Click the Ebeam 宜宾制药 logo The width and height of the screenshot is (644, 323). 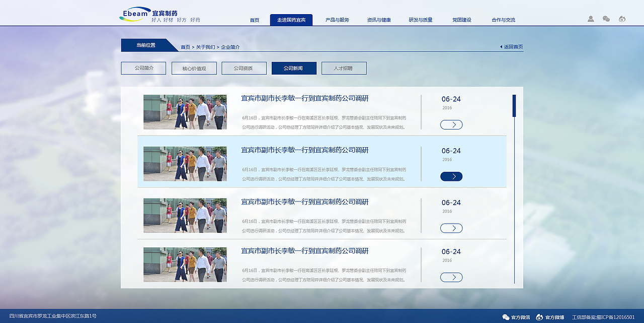pyautogui.click(x=159, y=15)
